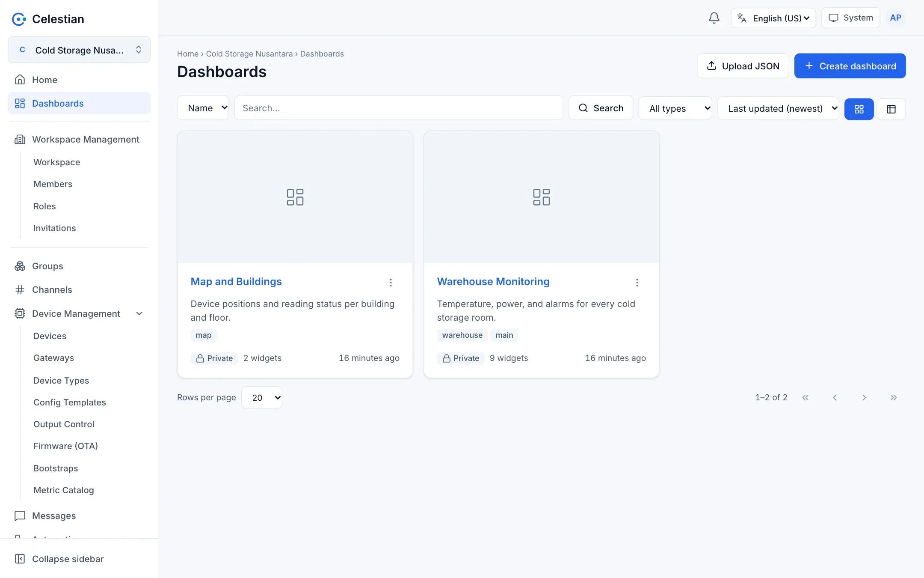Open the All types filter dropdown
924x578 pixels.
click(675, 109)
